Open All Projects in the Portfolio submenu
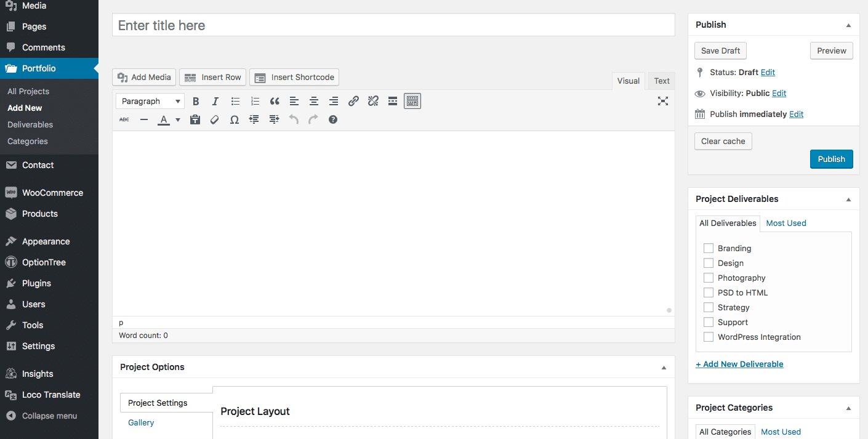Screen dimensions: 868x439 pyautogui.click(x=28, y=91)
